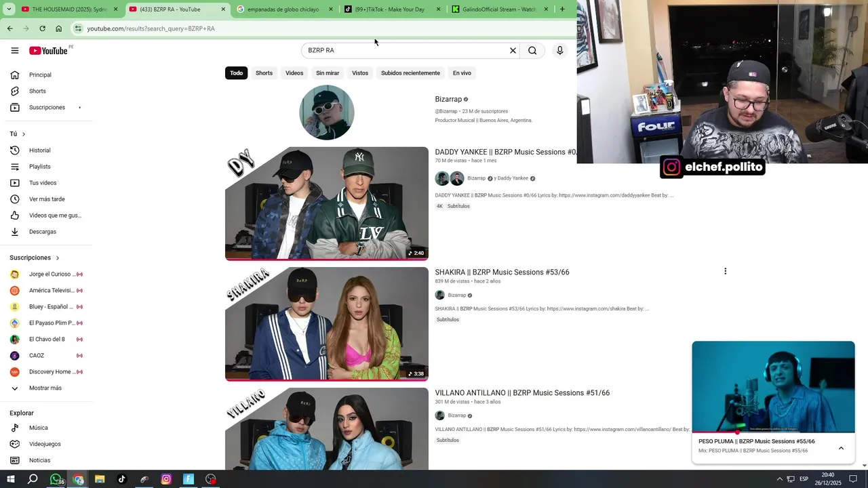The image size is (868, 488).
Task: Open a new browser tab
Action: coord(562,9)
